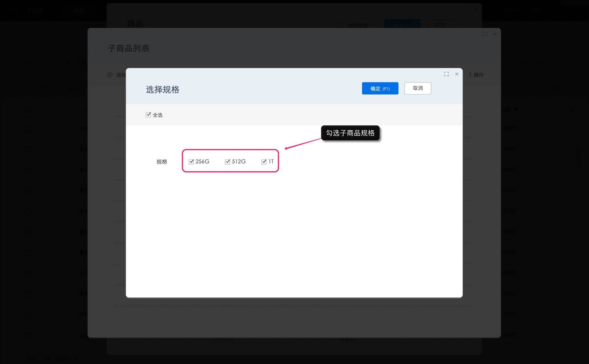Enable the 继续创建 checkbox

pyautogui.click(x=340, y=25)
